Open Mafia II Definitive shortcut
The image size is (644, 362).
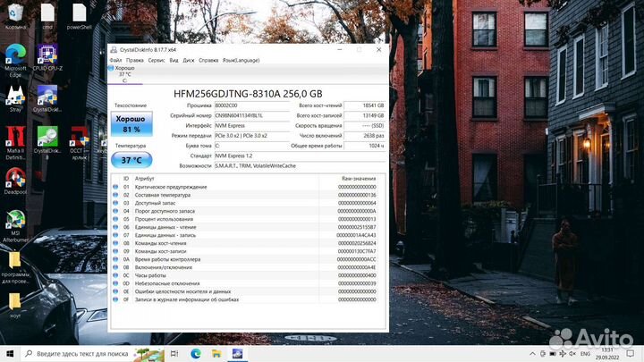[15, 143]
